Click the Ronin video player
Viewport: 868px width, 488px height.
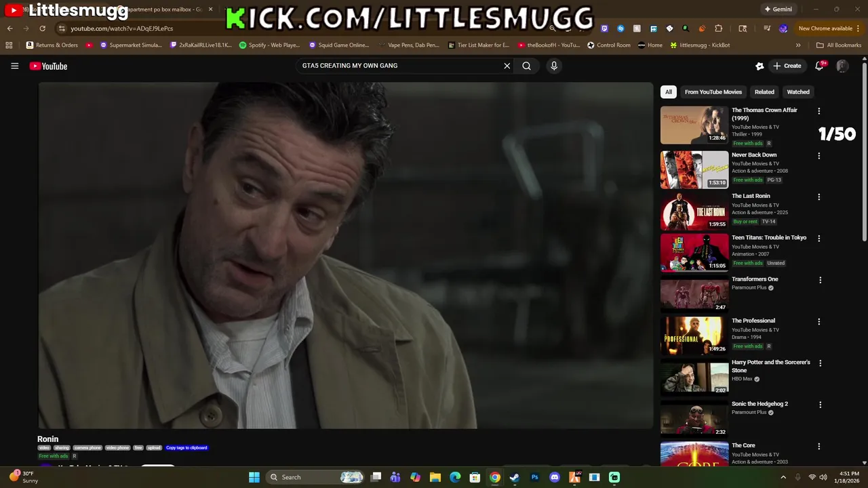click(345, 256)
